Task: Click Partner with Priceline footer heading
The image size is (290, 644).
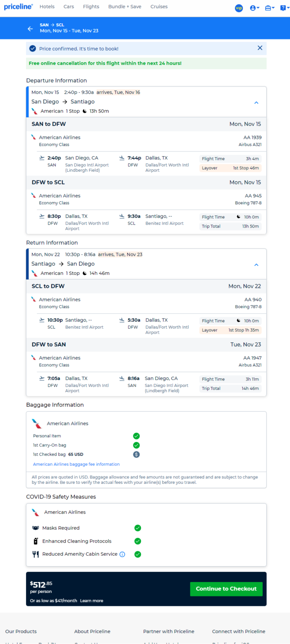Action: [x=169, y=631]
